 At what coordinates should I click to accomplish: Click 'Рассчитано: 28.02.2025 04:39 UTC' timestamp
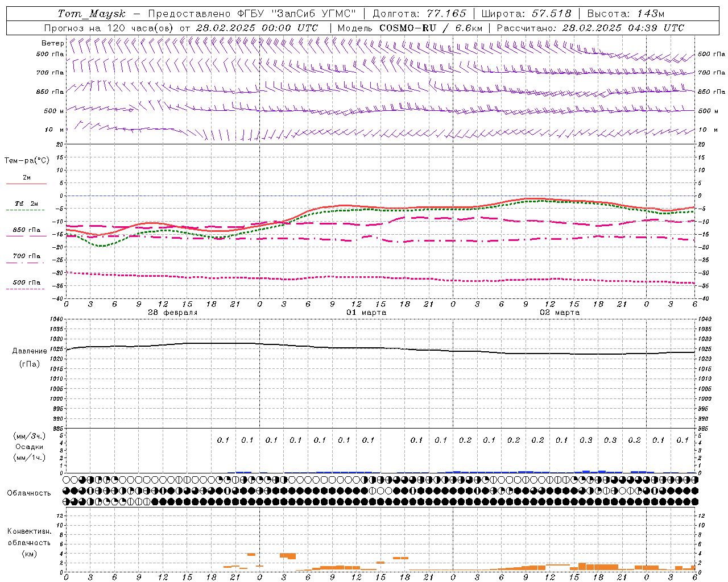590,28
